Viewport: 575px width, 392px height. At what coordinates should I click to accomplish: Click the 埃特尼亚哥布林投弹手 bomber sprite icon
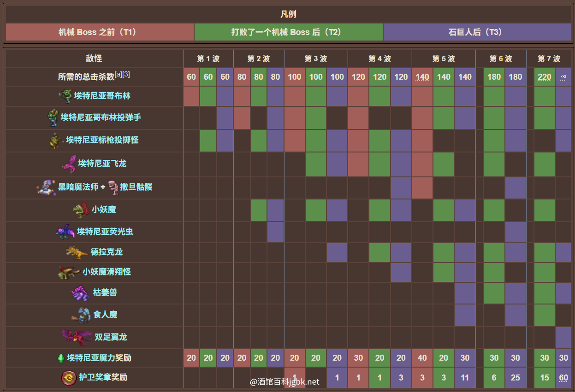[53, 117]
